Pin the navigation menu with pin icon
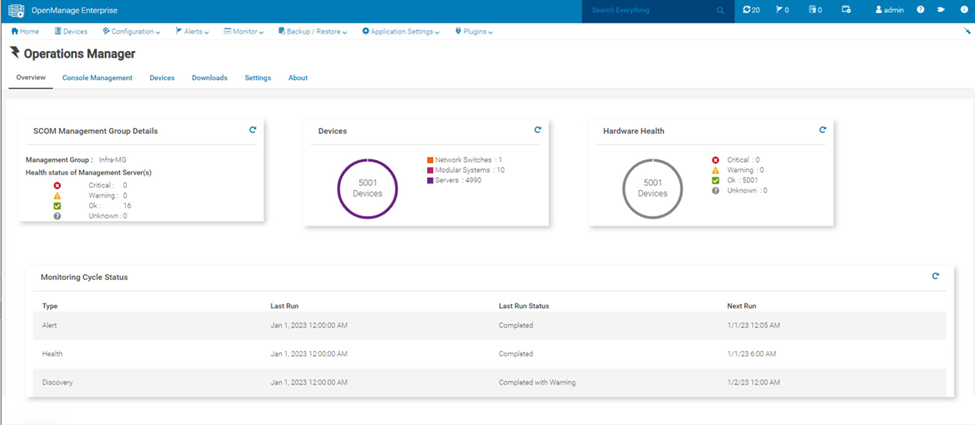Screen dimensions: 975x425 tap(966, 30)
